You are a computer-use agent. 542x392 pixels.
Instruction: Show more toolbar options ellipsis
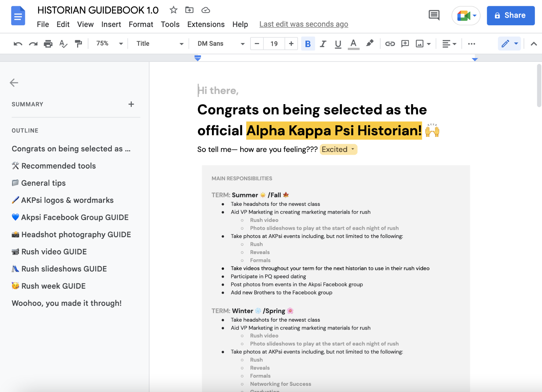(x=472, y=44)
